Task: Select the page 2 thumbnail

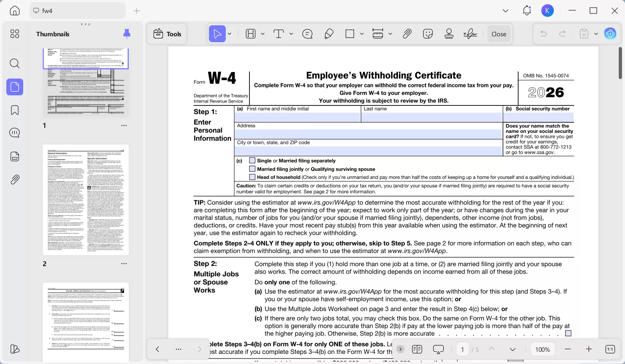Action: pyautogui.click(x=86, y=200)
